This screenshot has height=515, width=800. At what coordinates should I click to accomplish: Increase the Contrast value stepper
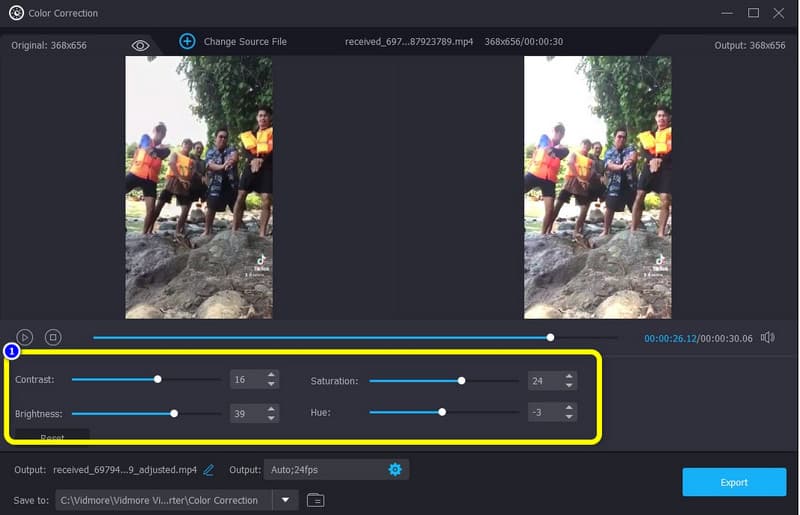270,376
